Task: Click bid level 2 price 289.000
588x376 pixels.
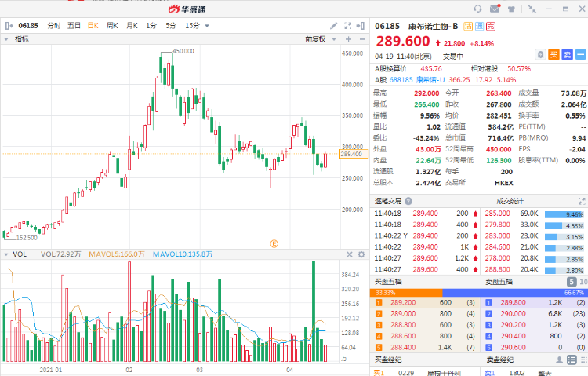Action: [x=403, y=314]
